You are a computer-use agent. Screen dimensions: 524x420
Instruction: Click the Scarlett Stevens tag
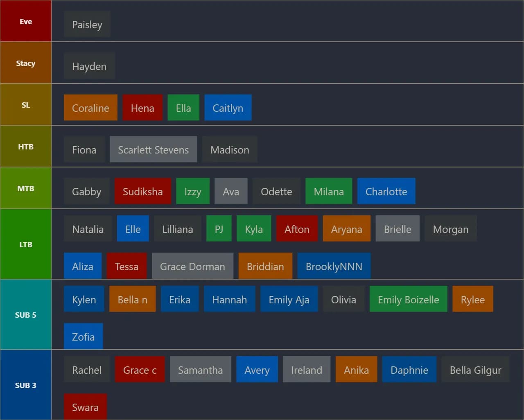(153, 150)
